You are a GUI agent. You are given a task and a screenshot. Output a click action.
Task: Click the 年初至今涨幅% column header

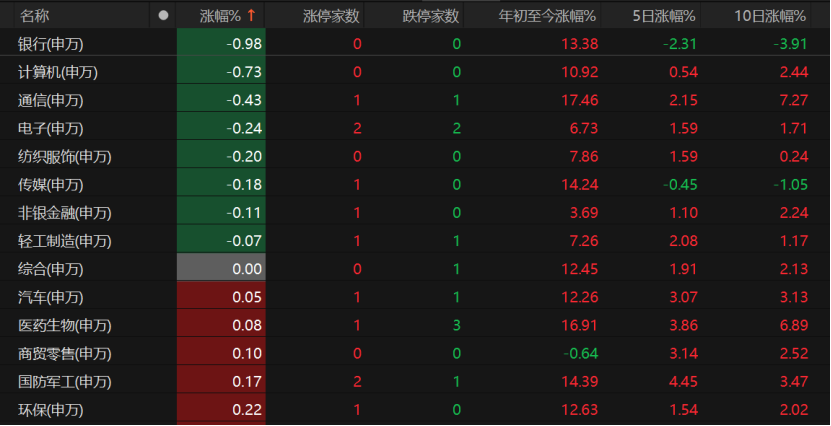[x=547, y=16]
